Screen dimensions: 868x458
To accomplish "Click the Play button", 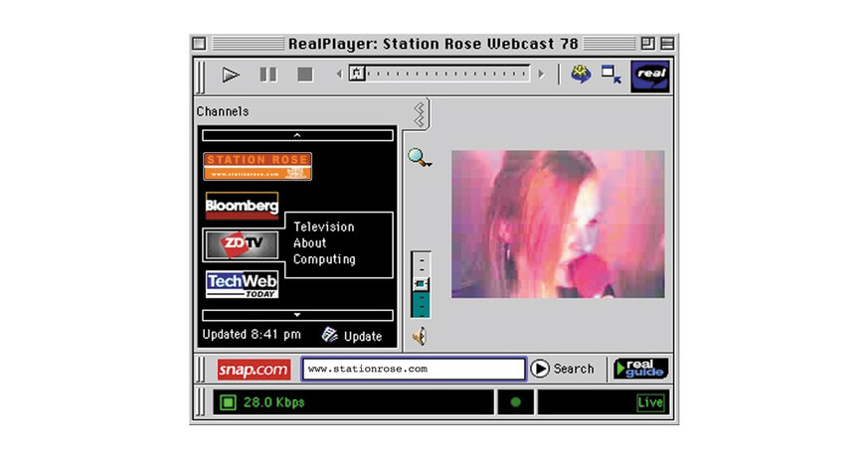I will (x=231, y=75).
